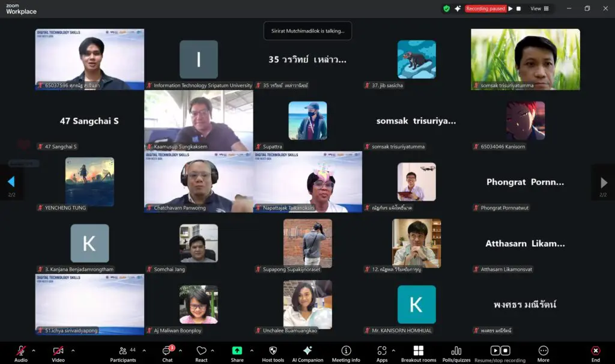The height and width of the screenshot is (364, 615).
Task: End the meeting
Action: [595, 352]
